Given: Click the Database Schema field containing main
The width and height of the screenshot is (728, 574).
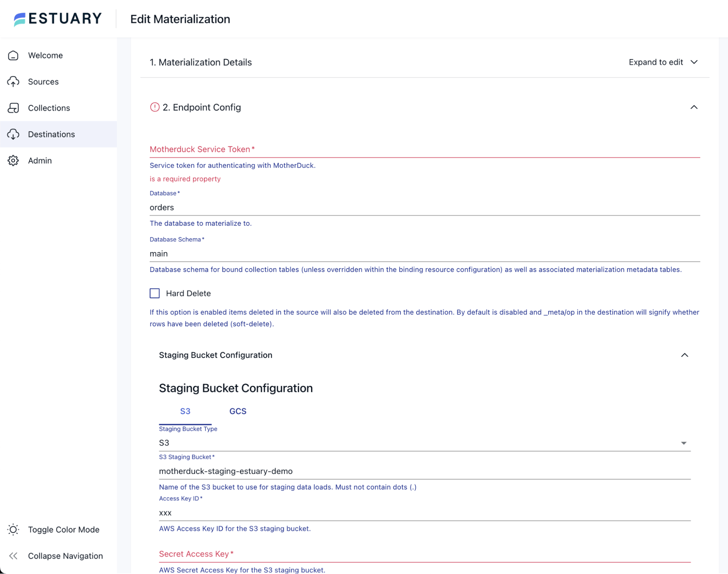Looking at the screenshot, I should tap(425, 254).
